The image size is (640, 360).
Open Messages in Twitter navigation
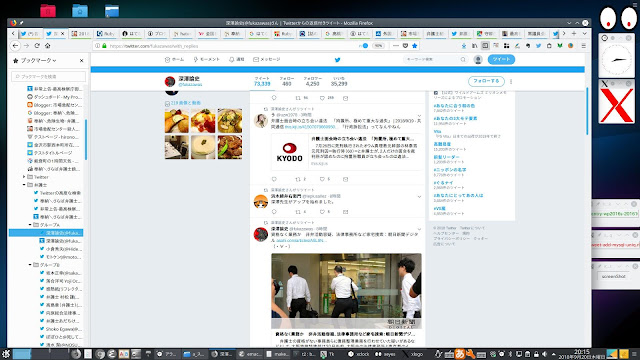267,60
